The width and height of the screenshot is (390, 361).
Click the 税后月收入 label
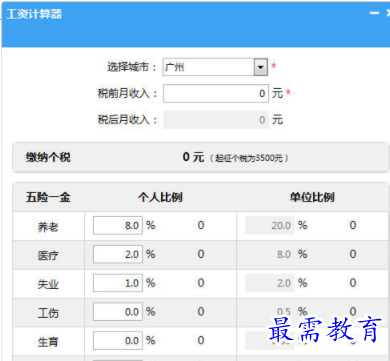(x=127, y=120)
